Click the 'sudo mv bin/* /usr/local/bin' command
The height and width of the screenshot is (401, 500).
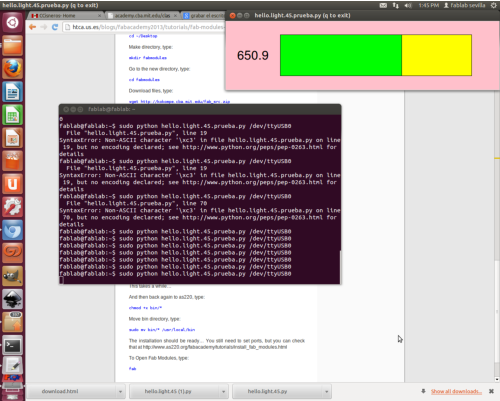pyautogui.click(x=162, y=330)
